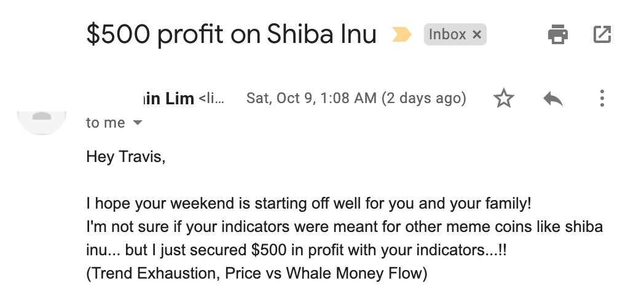Click the sender name ending in Lim
The height and width of the screenshot is (297, 644).
[169, 99]
